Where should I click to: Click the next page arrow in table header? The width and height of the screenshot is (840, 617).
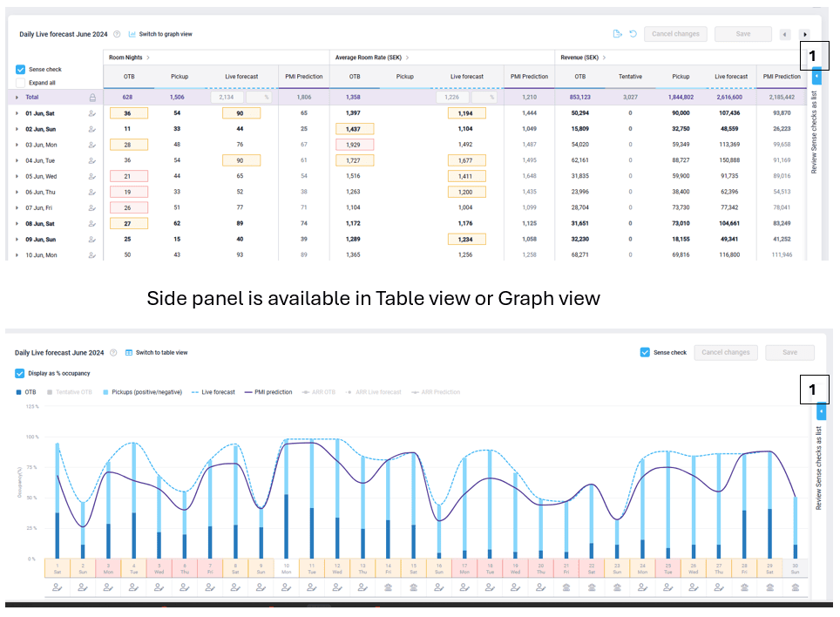coord(804,34)
